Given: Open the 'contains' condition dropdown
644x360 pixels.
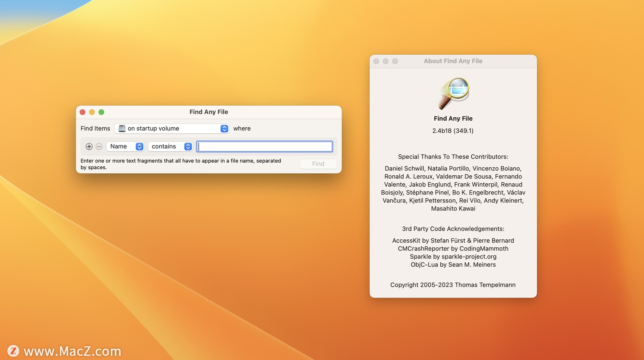Looking at the screenshot, I should [x=170, y=146].
